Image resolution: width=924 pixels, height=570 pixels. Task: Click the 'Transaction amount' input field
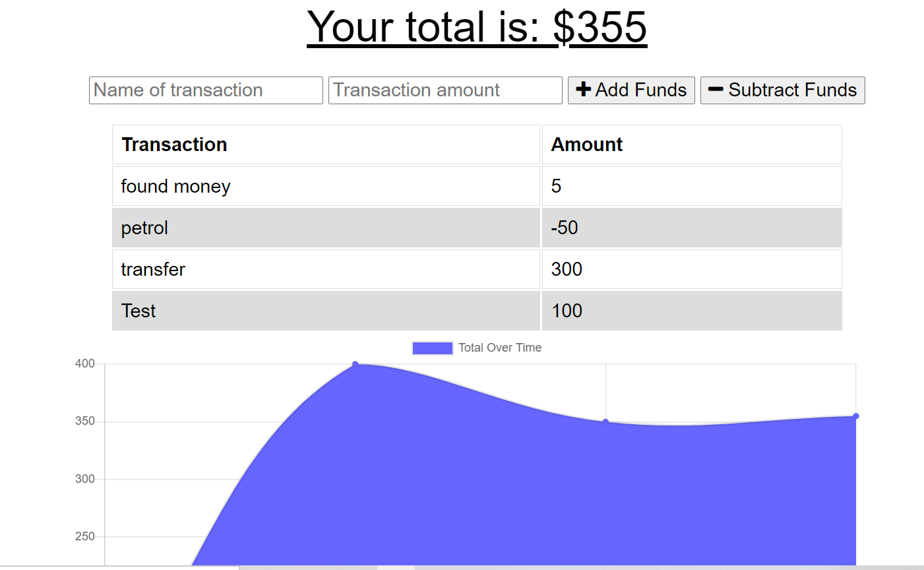click(x=445, y=90)
